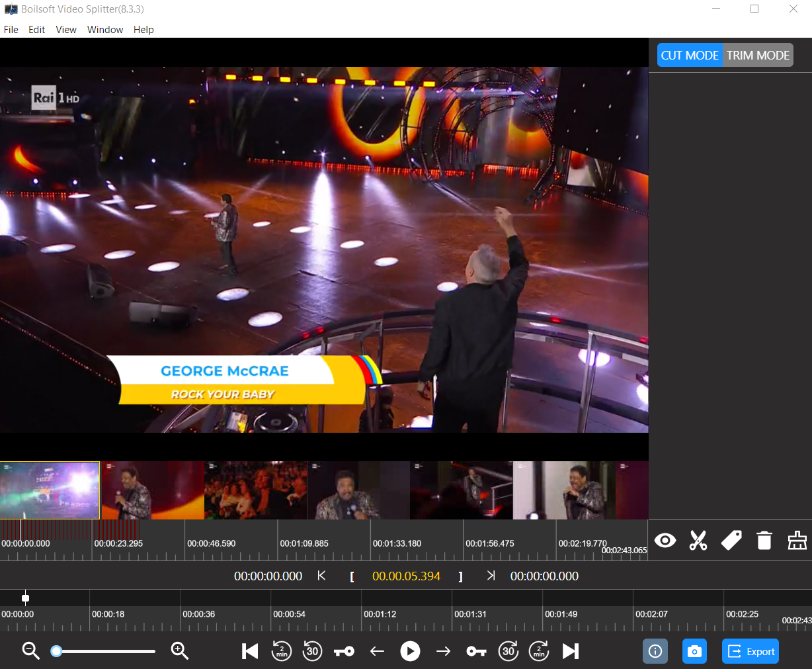Switch to CUT MODE
The width and height of the screenshot is (812, 669).
(690, 56)
